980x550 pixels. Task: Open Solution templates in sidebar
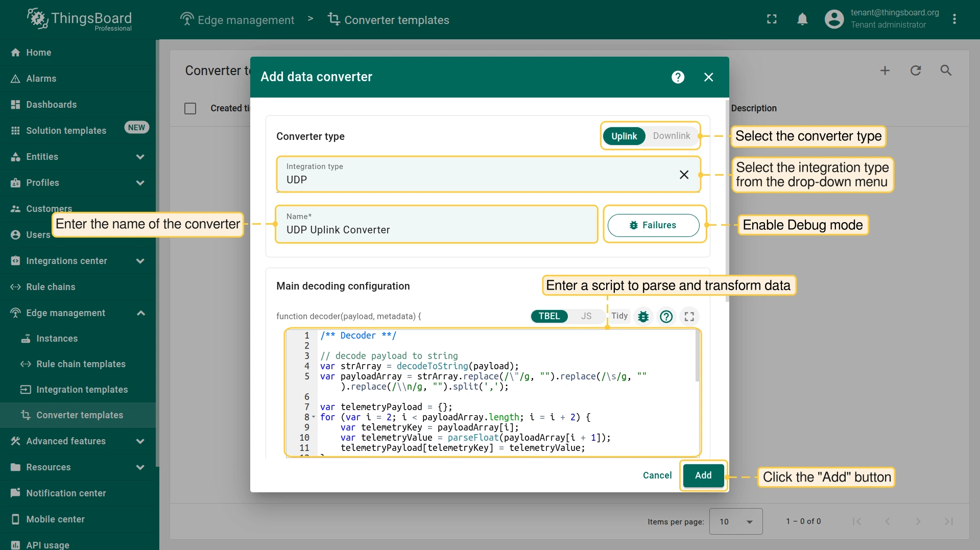[78, 131]
